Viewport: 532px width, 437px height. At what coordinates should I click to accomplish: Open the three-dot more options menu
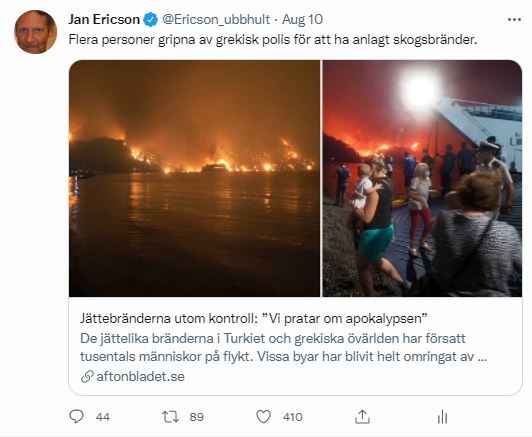click(514, 20)
